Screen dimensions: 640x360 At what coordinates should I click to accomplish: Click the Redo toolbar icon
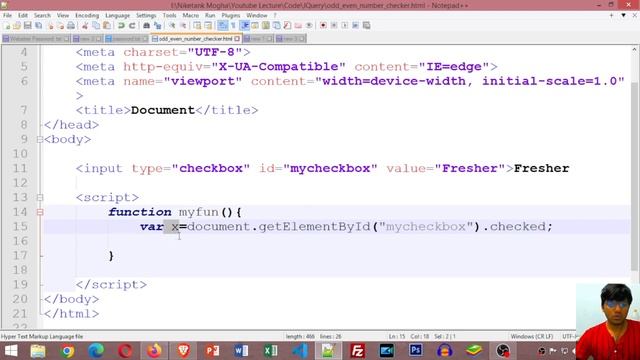(x=132, y=25)
